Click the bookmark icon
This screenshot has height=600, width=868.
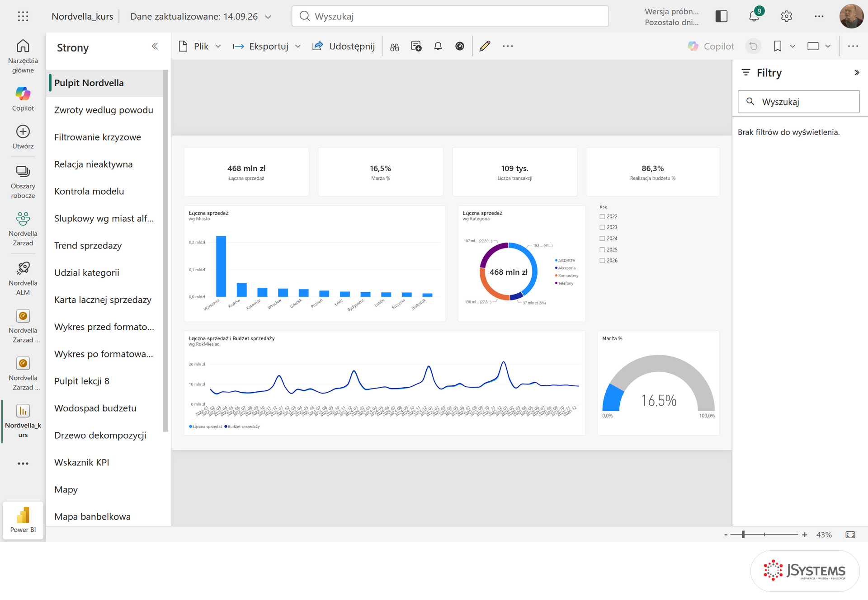pos(778,46)
